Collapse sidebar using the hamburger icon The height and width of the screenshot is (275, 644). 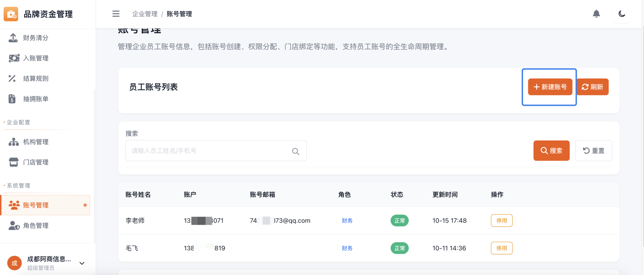116,14
